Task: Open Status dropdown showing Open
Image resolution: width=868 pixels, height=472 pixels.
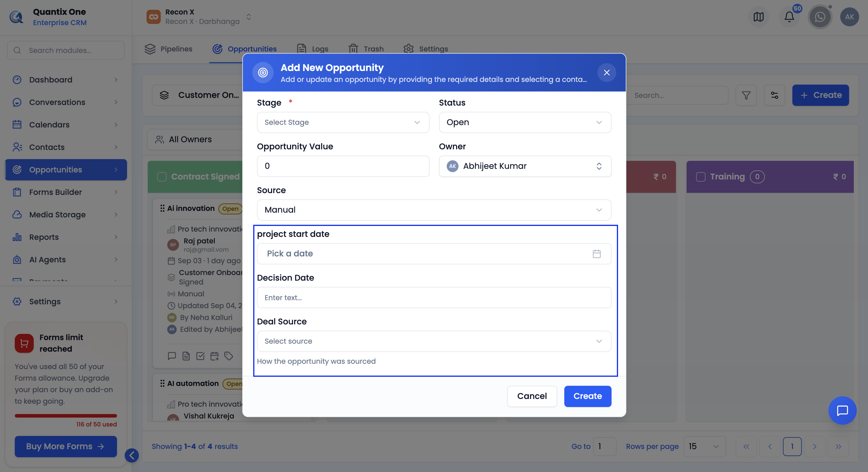Action: point(525,122)
